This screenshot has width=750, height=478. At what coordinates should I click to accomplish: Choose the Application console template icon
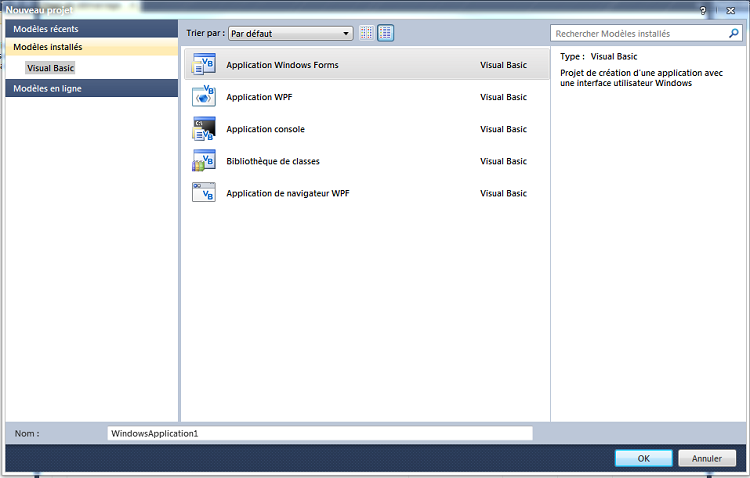204,129
